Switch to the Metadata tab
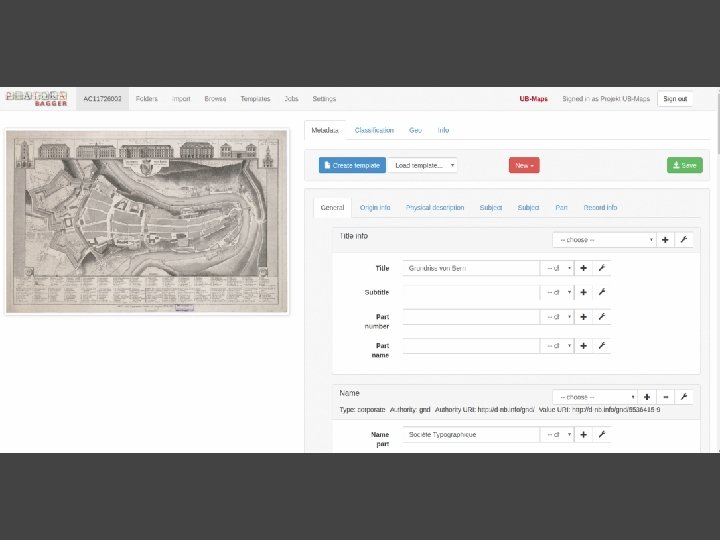 (x=325, y=130)
